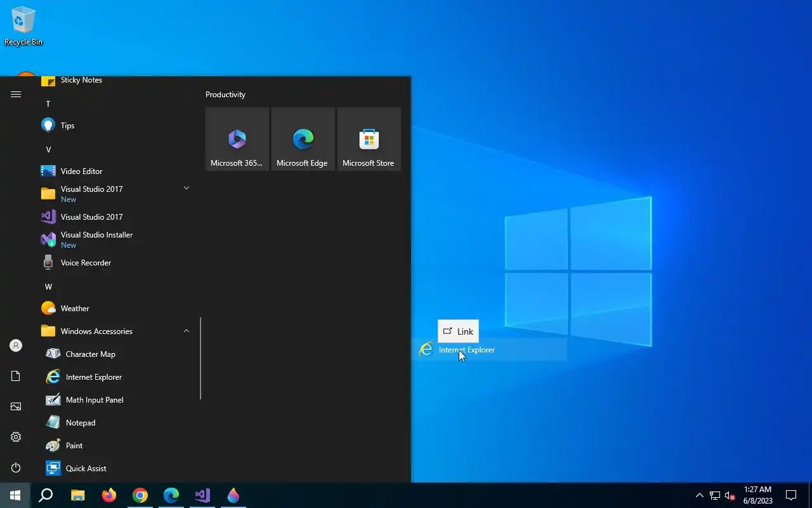
Task: Open taskbar Search
Action: pyautogui.click(x=46, y=495)
